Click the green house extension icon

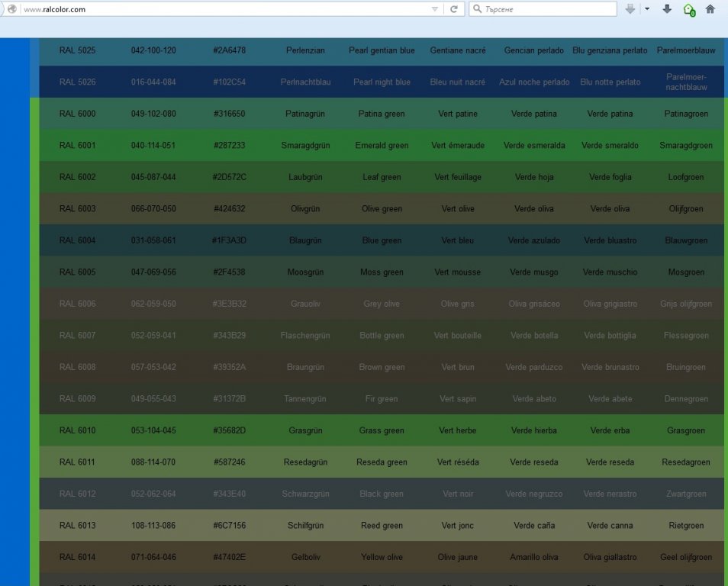689,9
